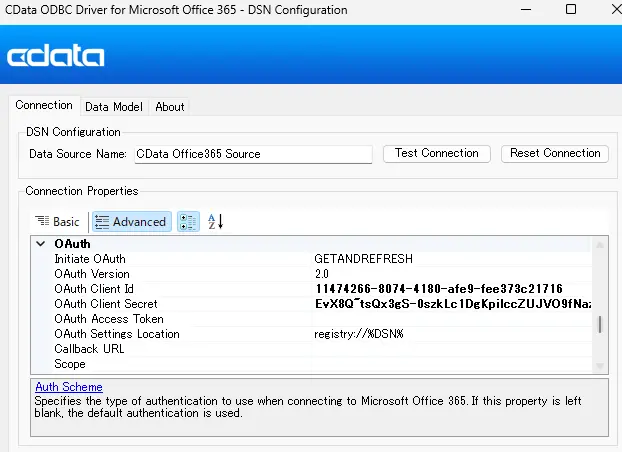Click the OAuth Client Id value
The image size is (622, 452).
[439, 289]
